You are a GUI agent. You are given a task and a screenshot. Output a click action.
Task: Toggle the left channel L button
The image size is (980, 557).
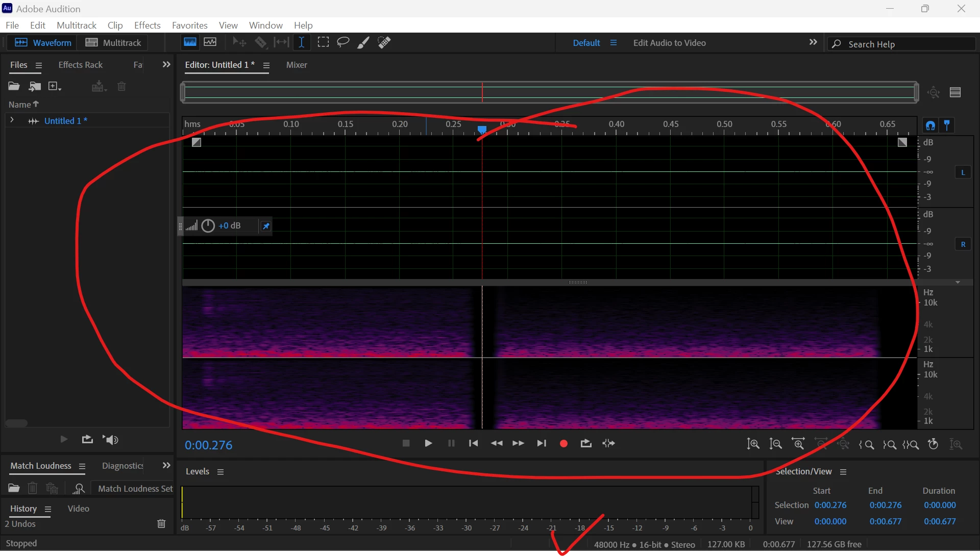(963, 172)
